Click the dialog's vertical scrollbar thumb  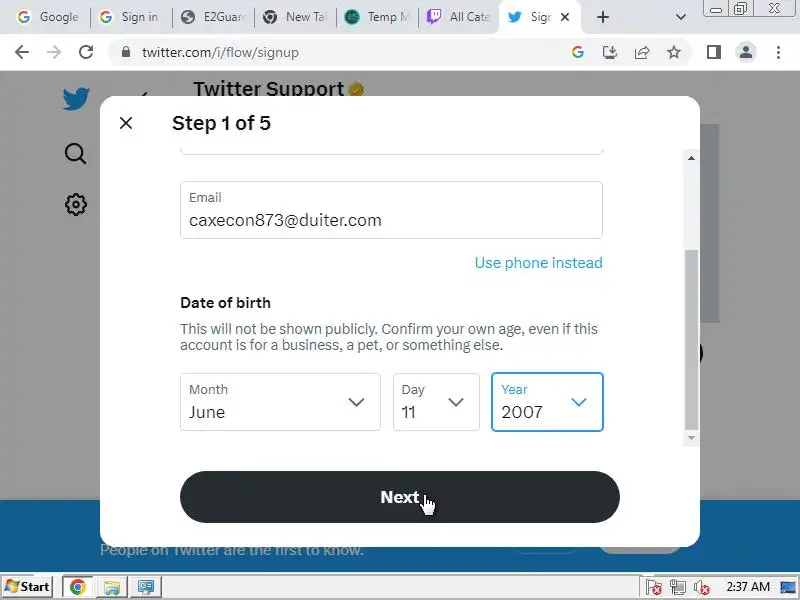(x=691, y=340)
